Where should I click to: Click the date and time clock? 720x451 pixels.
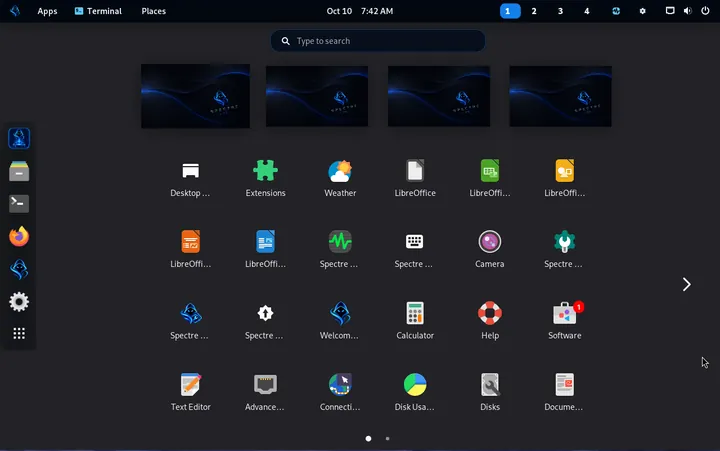[x=360, y=11]
